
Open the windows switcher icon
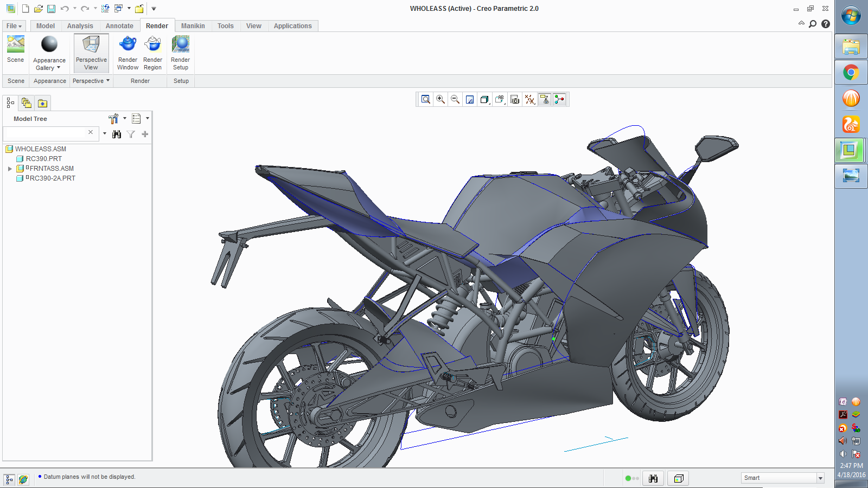click(118, 9)
